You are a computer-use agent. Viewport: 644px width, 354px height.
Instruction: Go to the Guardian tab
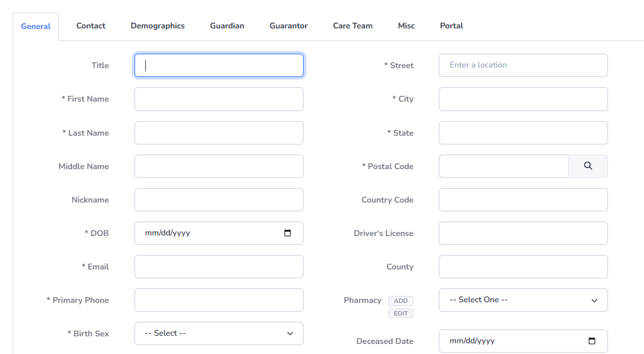(227, 26)
